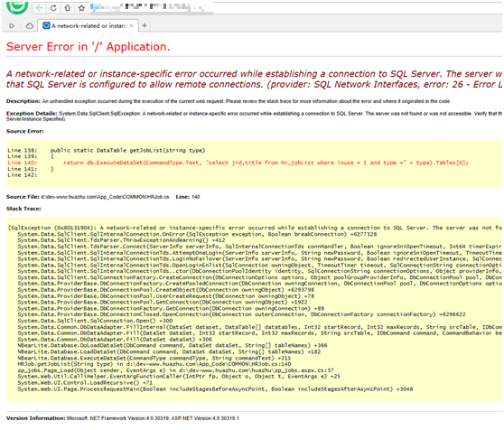Image resolution: width=504 pixels, height=430 pixels.
Task: Click the 'NBearLite.Database.LoadDataSet' +182 line
Action: point(169,351)
